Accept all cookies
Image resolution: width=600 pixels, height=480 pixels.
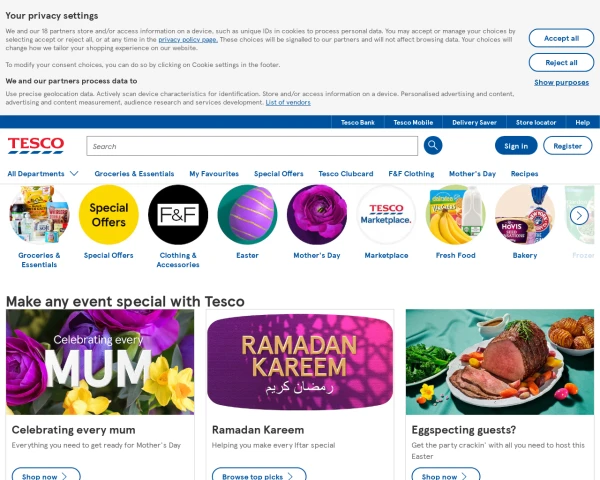(561, 38)
